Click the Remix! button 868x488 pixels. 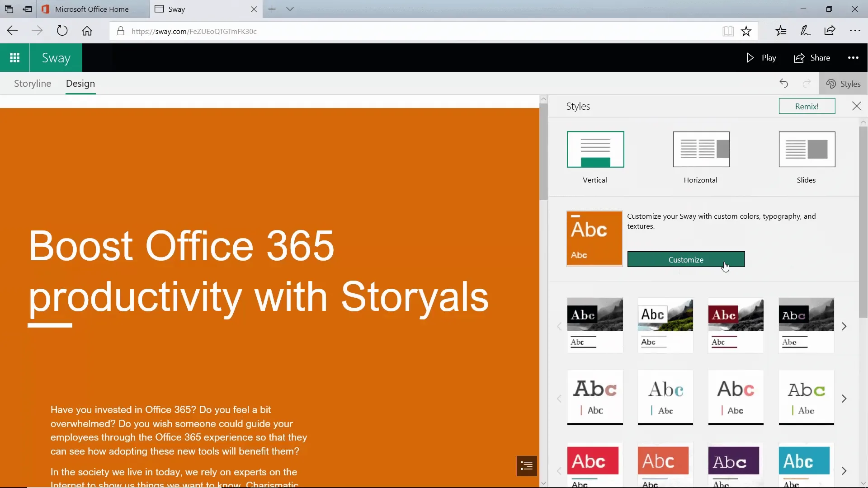807,106
